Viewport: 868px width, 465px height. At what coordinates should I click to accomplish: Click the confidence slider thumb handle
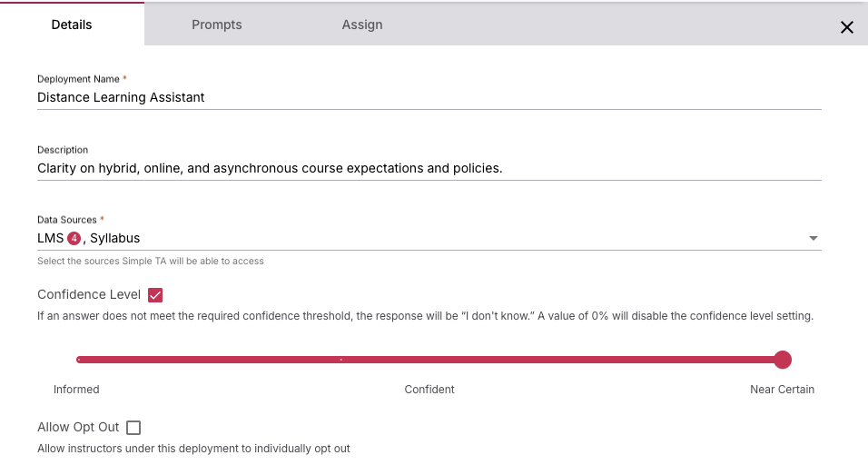point(783,360)
